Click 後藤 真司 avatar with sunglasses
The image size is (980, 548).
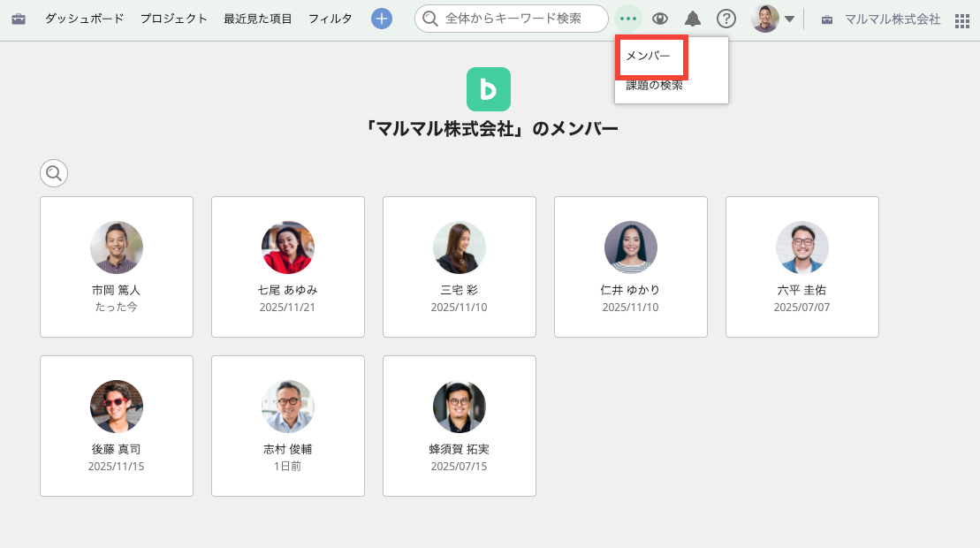117,407
